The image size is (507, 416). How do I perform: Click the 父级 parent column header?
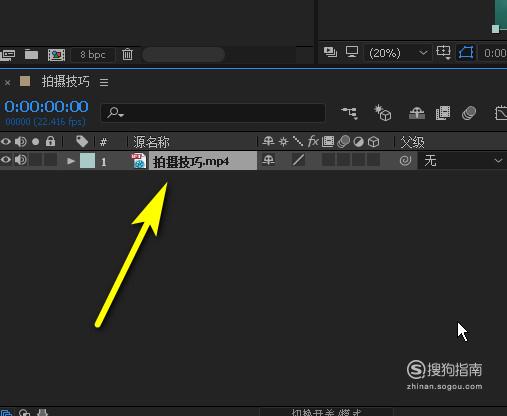tap(412, 142)
